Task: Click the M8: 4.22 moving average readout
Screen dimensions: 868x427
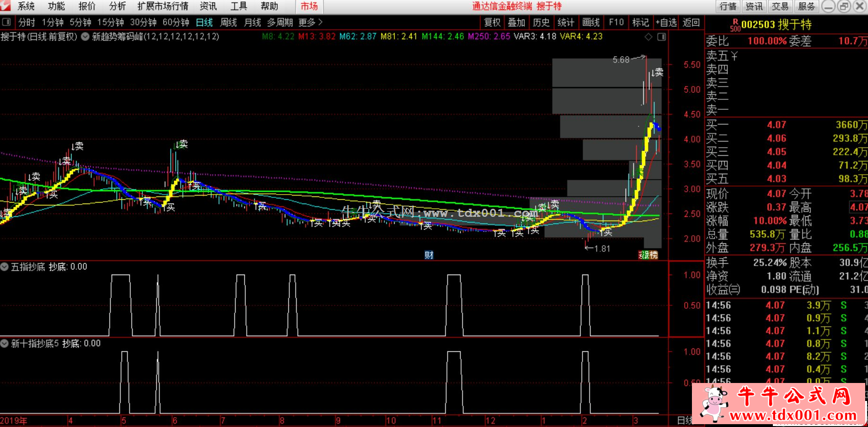Action: (x=278, y=36)
